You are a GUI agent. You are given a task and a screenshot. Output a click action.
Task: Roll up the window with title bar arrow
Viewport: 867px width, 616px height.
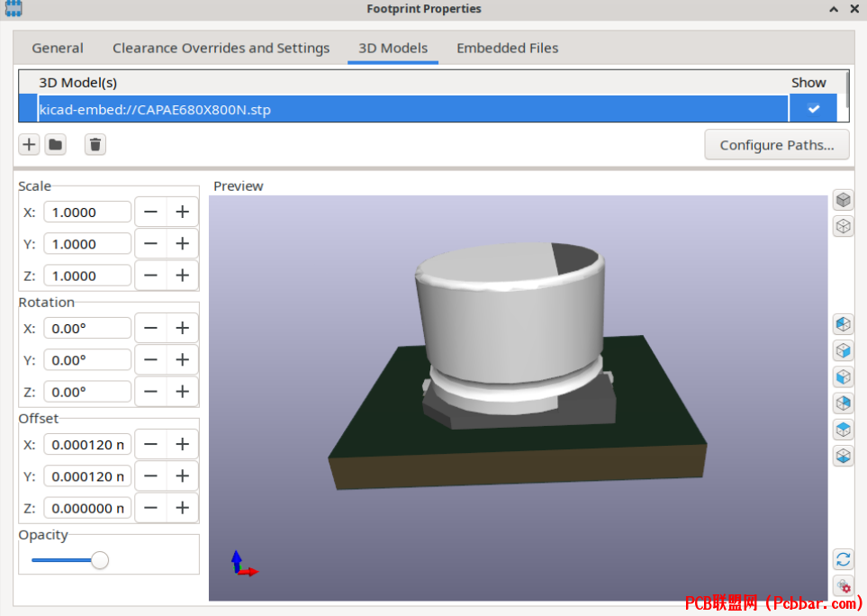click(834, 9)
